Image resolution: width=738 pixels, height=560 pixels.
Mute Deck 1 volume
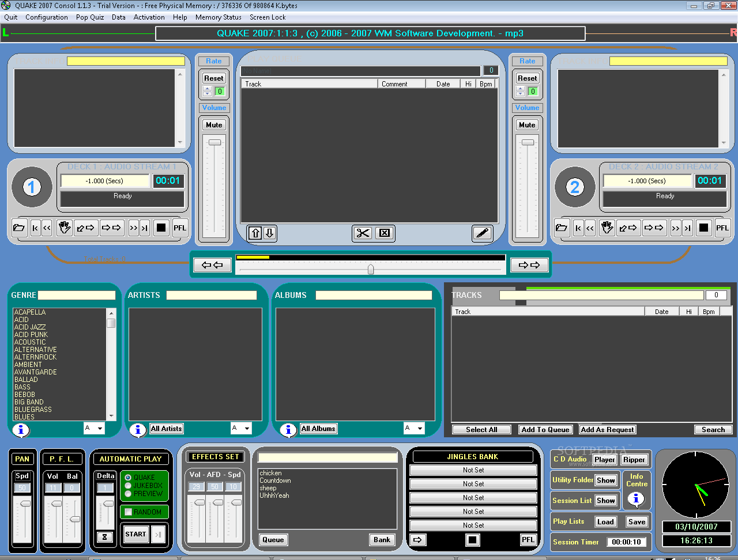(x=214, y=125)
